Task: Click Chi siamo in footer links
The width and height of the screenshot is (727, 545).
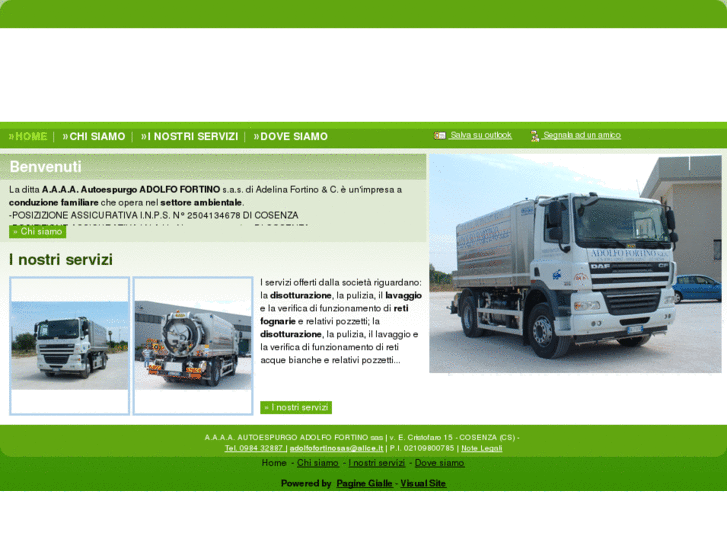Action: [x=318, y=463]
